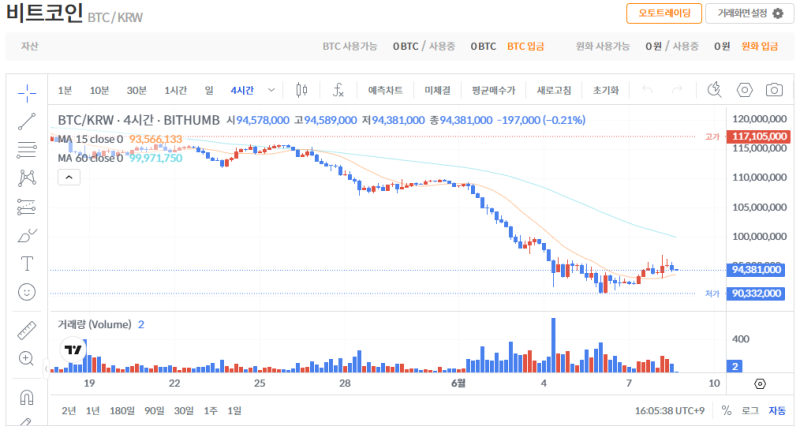Set chart range to 1년

(93, 411)
